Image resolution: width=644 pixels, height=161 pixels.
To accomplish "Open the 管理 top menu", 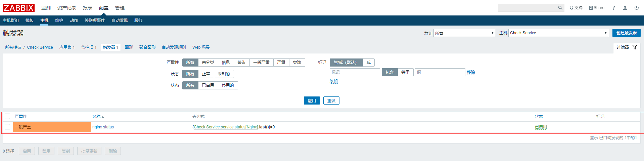I will (120, 8).
